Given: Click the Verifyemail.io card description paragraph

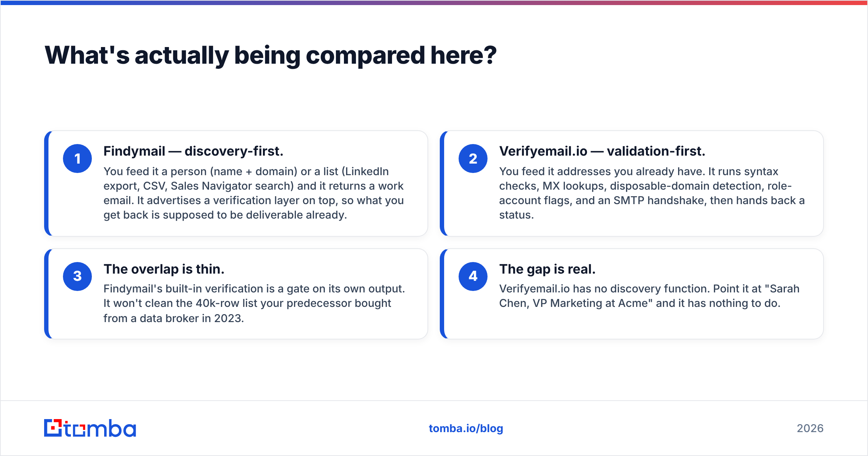Looking at the screenshot, I should 652,193.
